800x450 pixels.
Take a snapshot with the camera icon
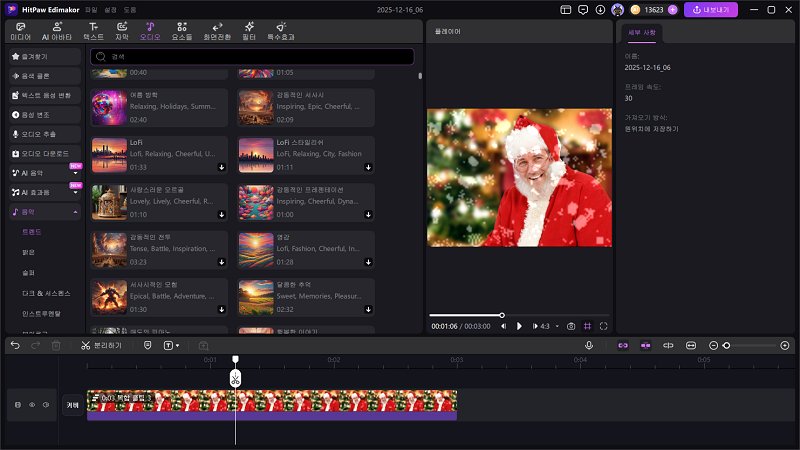pyautogui.click(x=571, y=326)
